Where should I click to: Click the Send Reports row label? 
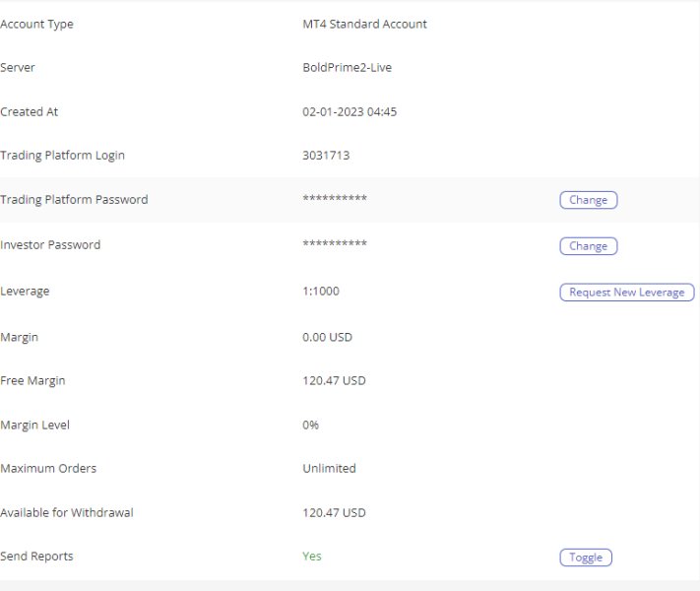(36, 557)
